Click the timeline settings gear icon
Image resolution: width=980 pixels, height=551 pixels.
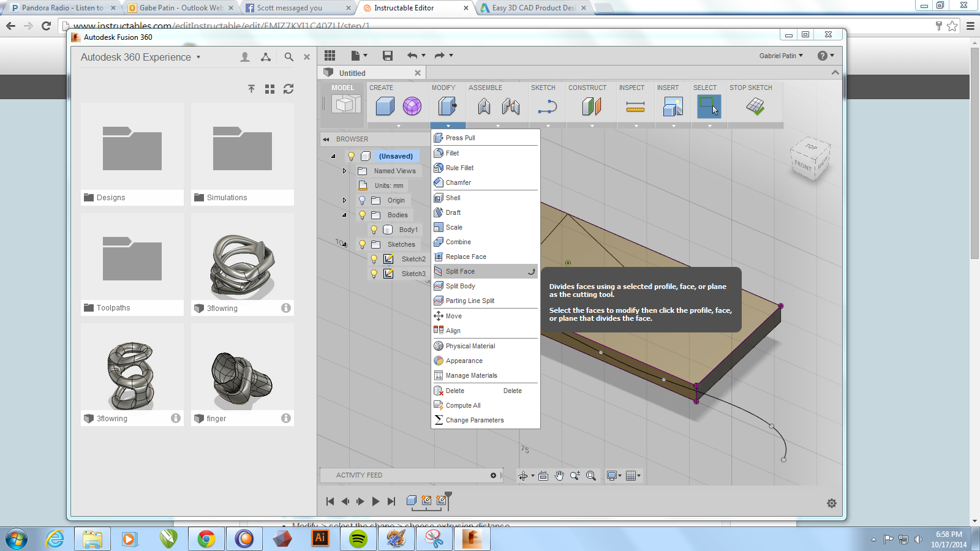(x=831, y=503)
